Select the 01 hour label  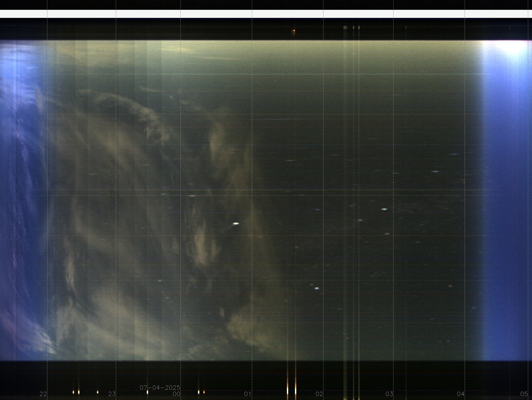248,394
